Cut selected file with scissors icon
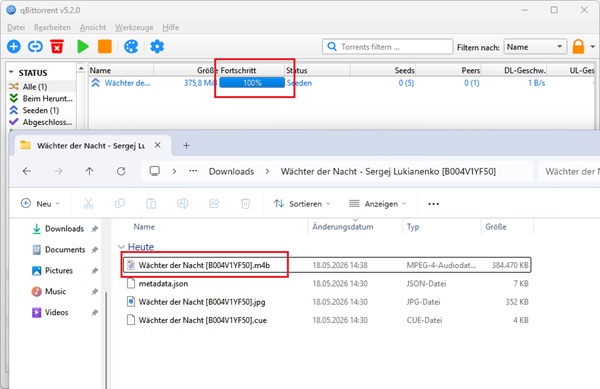This screenshot has height=389, width=600. (88, 203)
